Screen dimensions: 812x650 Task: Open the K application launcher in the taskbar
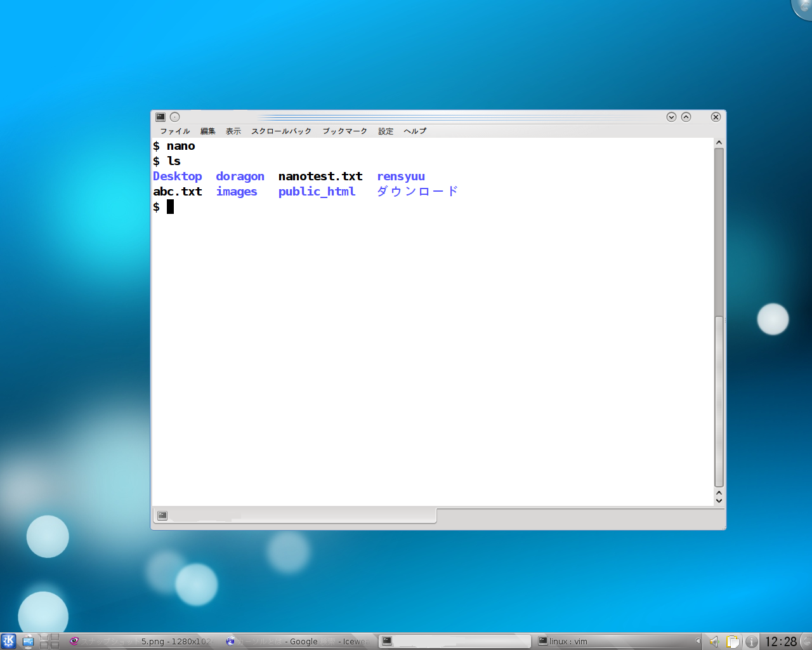pyautogui.click(x=8, y=641)
